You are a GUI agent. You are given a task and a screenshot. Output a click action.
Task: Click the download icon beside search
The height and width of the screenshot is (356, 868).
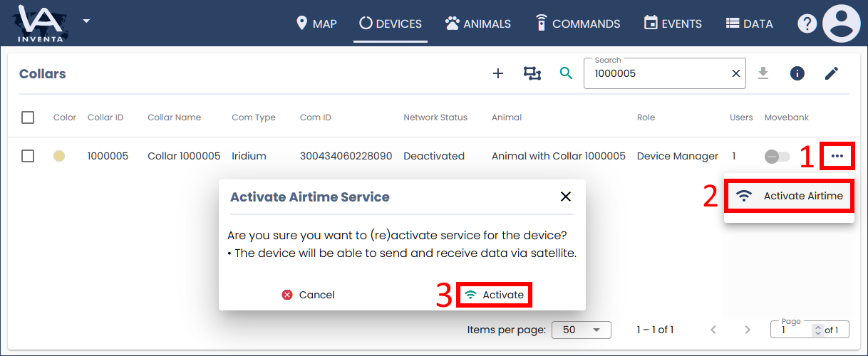coord(763,73)
